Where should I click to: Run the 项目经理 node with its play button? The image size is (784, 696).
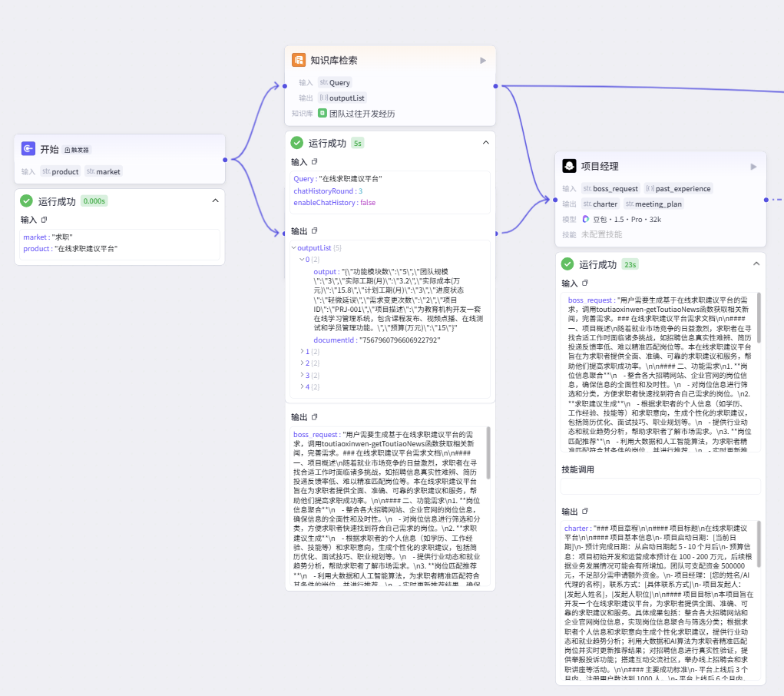click(x=753, y=166)
